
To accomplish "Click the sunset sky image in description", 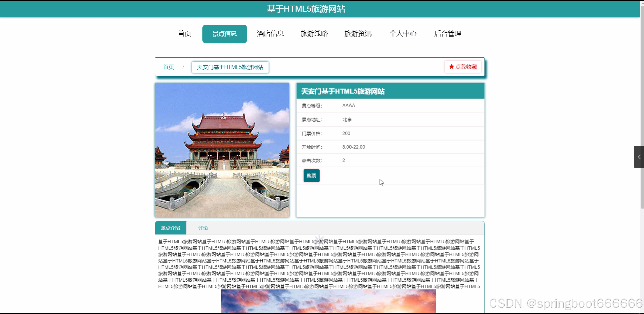I will point(328,301).
